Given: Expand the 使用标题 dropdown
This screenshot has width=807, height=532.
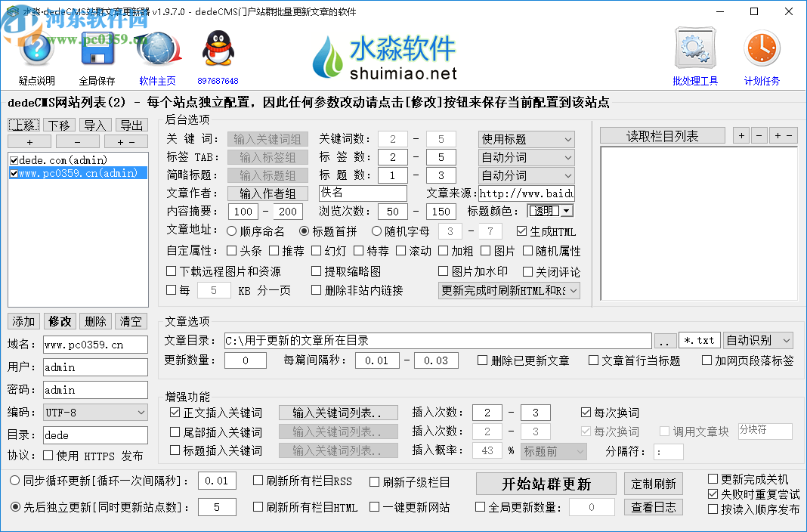Looking at the screenshot, I should pos(526,139).
